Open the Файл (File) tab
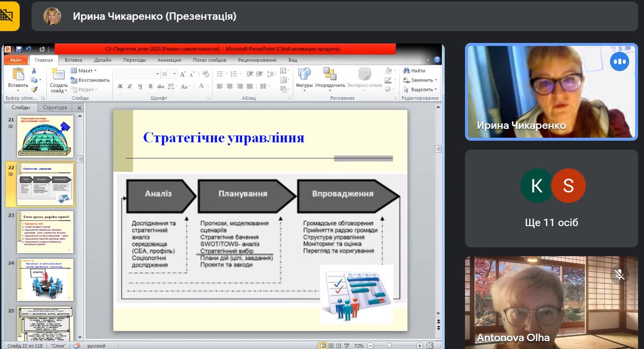 click(15, 60)
